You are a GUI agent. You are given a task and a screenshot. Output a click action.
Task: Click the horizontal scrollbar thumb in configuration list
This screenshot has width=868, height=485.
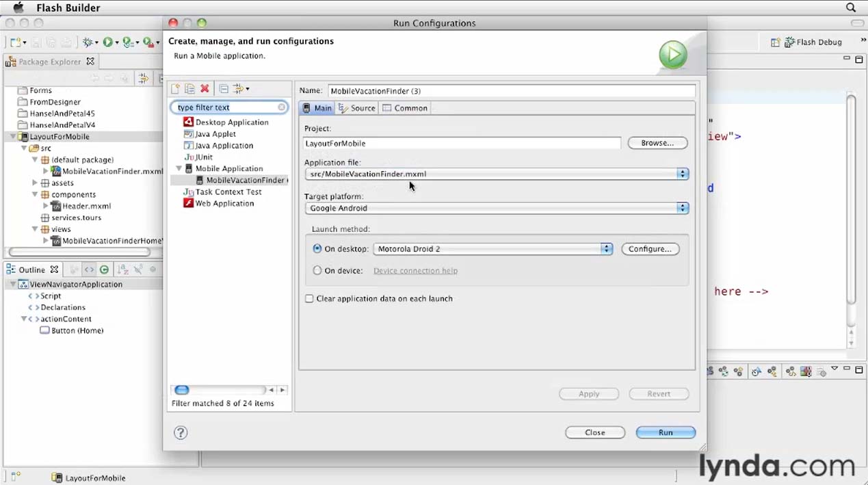(181, 390)
